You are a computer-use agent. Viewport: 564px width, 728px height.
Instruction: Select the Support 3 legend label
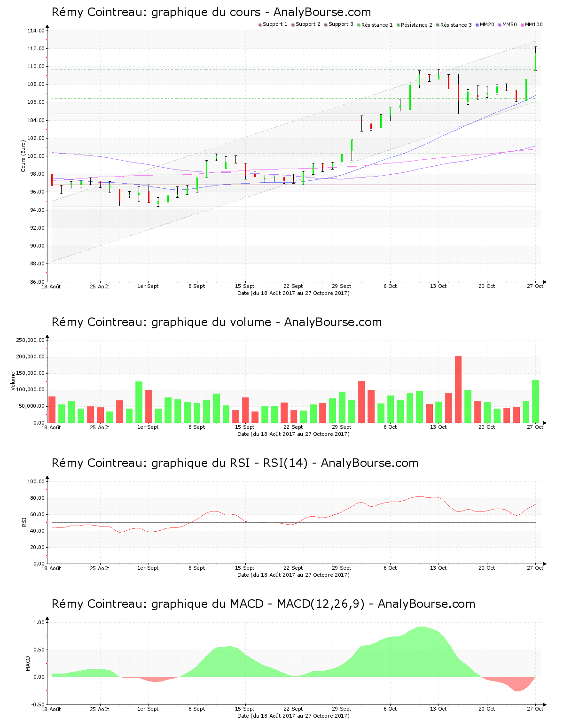tap(341, 24)
